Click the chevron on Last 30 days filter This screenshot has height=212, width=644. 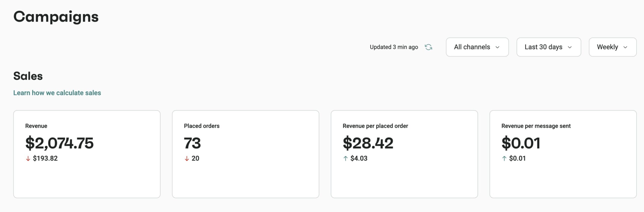tap(570, 47)
